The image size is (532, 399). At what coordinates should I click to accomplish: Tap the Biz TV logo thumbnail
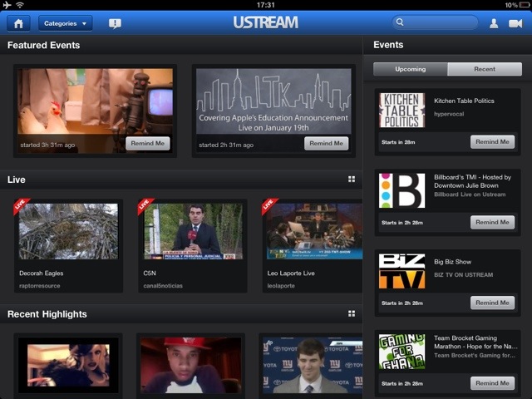(x=401, y=271)
